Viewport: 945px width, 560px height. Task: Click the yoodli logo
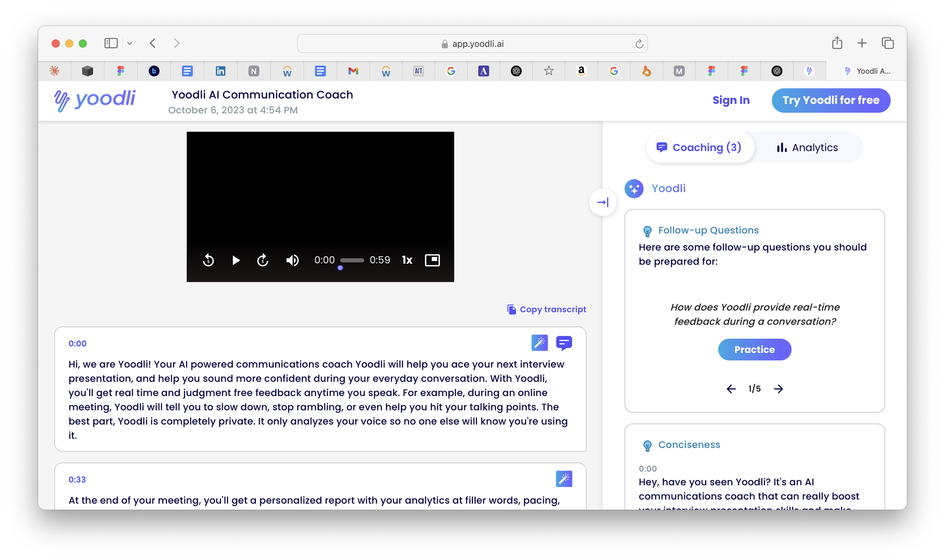tap(94, 100)
